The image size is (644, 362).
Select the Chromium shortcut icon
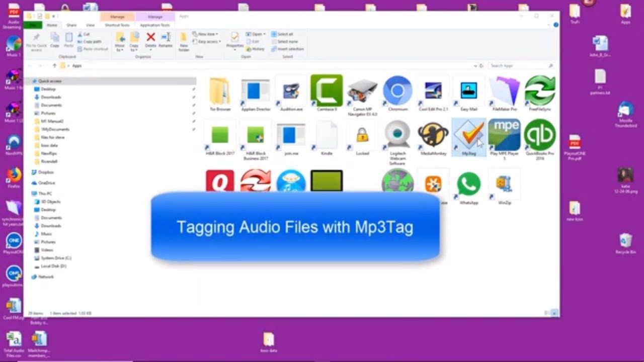[397, 93]
